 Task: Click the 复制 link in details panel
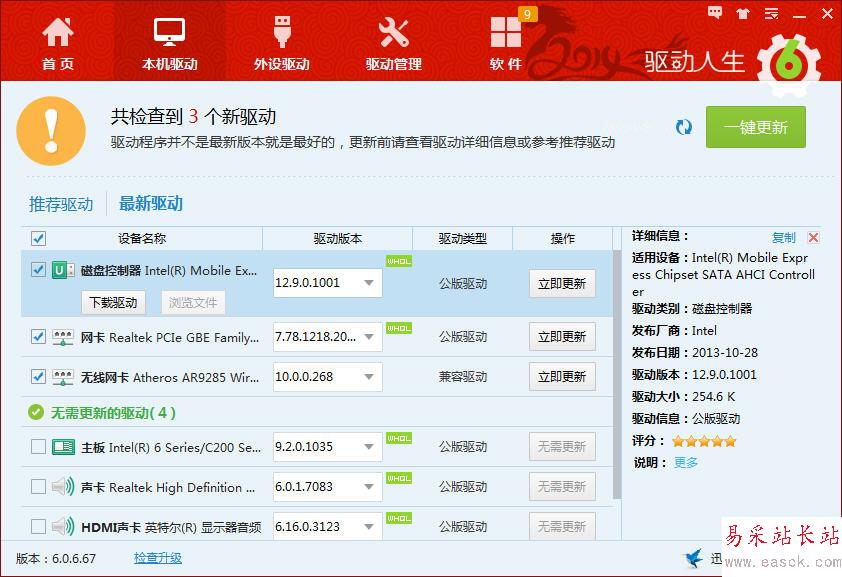(x=783, y=237)
